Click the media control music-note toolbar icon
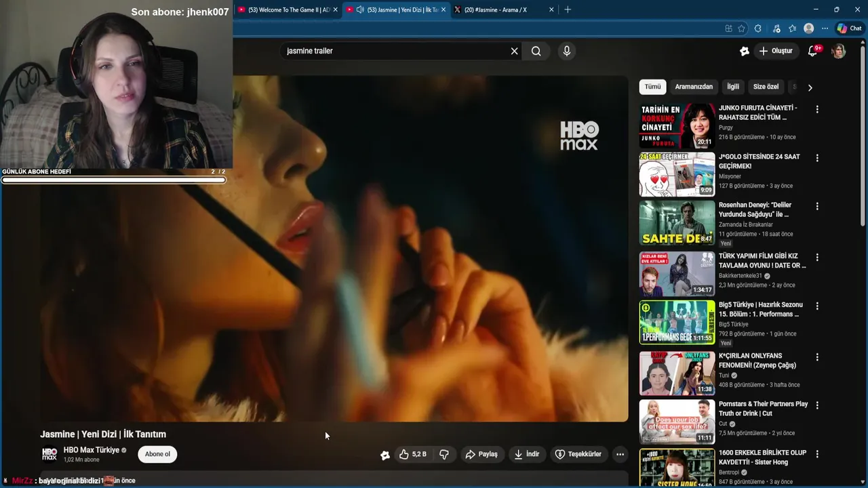 click(x=776, y=28)
